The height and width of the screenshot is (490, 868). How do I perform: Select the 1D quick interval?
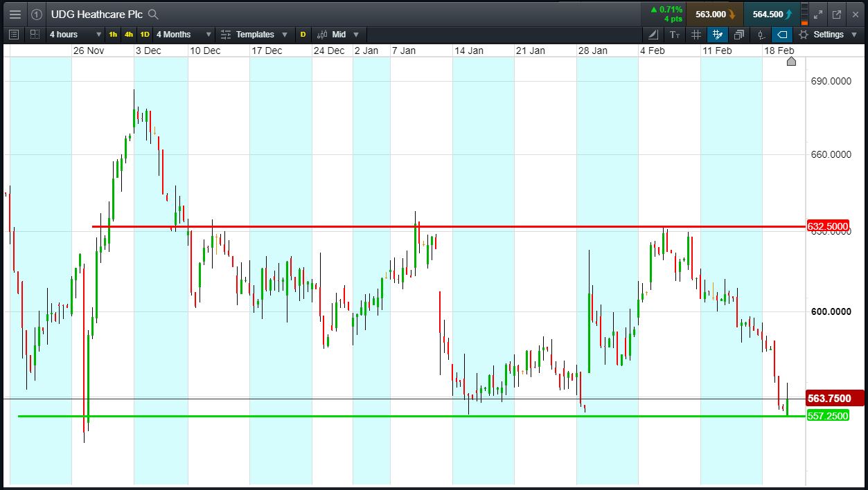(x=144, y=34)
